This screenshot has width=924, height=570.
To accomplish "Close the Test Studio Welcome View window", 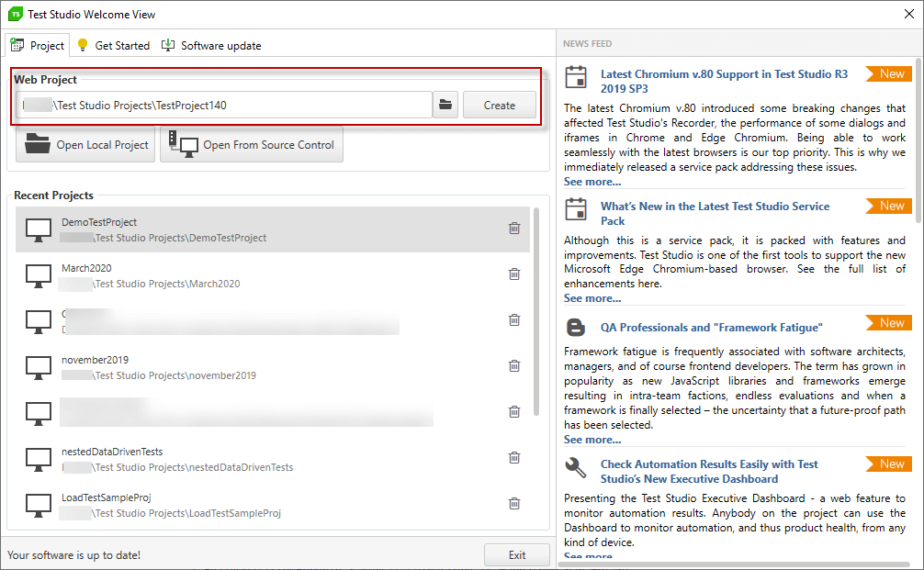I will (x=908, y=14).
